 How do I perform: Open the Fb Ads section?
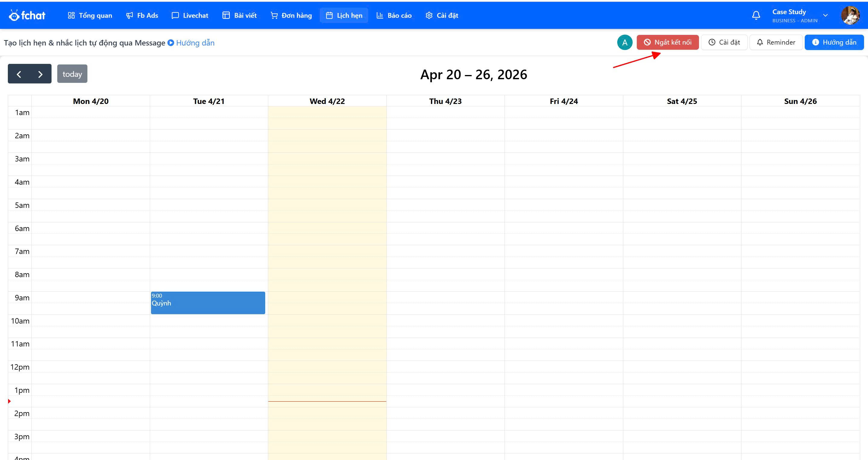coord(142,15)
